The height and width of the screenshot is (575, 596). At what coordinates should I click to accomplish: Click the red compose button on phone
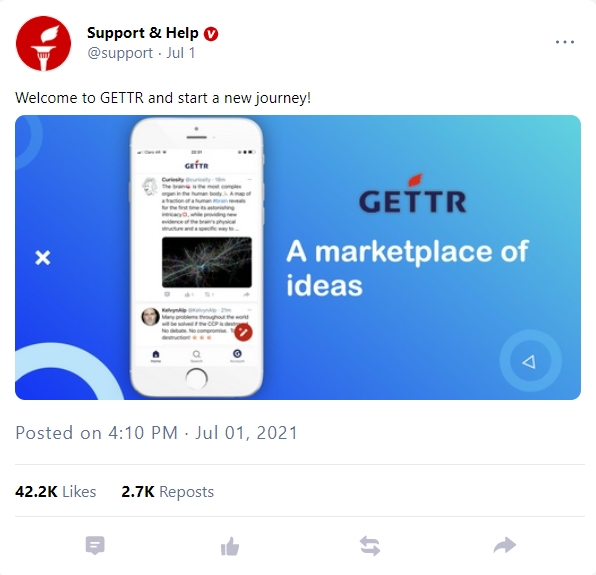(x=243, y=332)
